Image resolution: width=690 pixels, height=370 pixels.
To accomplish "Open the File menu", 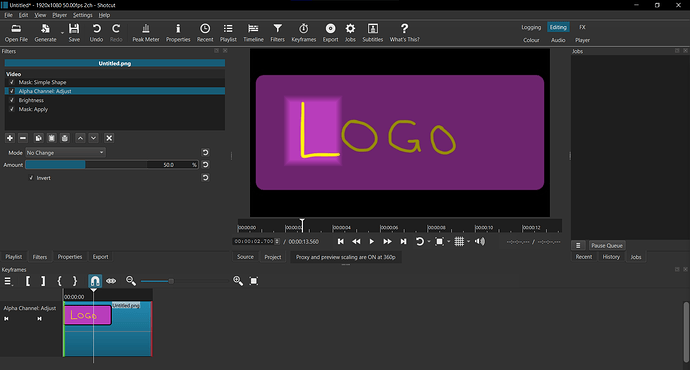I will [8, 15].
